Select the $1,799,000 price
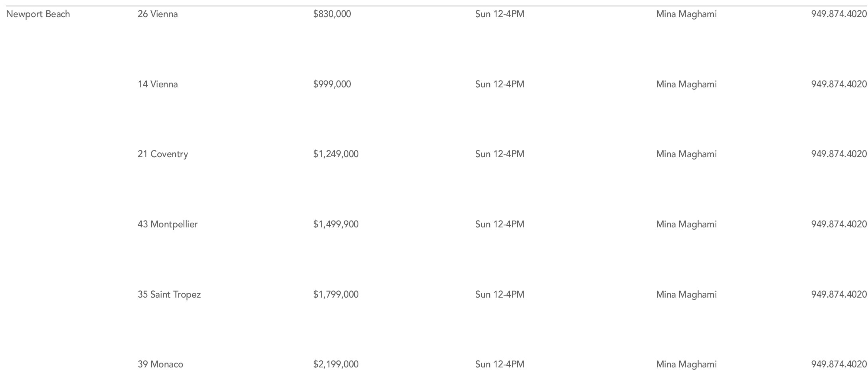 (336, 294)
